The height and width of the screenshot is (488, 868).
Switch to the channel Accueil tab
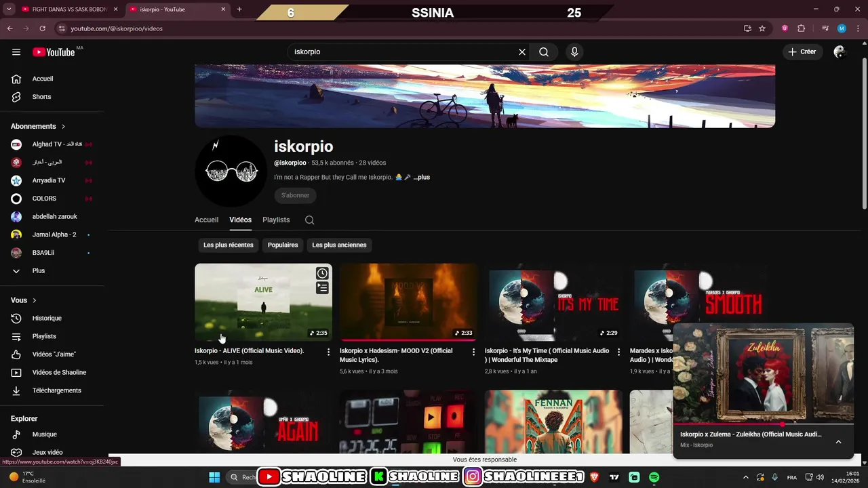click(x=206, y=220)
